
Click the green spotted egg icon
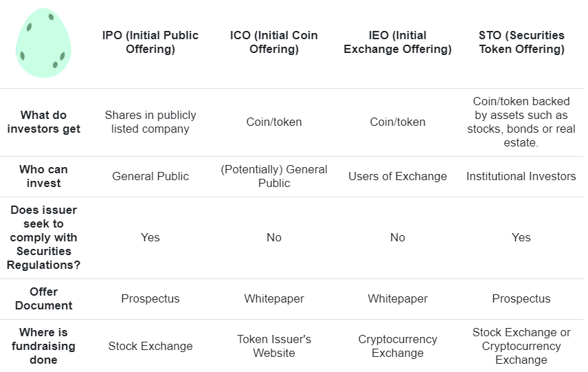tap(43, 43)
